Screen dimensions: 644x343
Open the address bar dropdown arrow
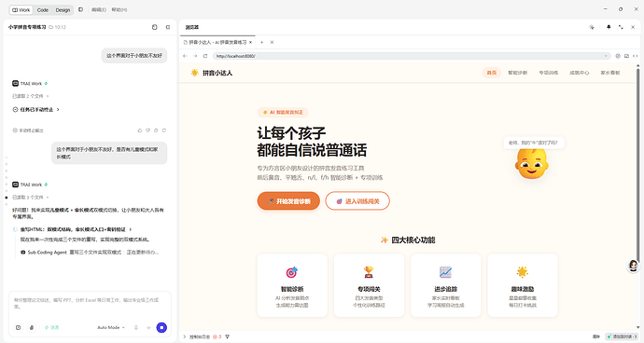(x=606, y=56)
